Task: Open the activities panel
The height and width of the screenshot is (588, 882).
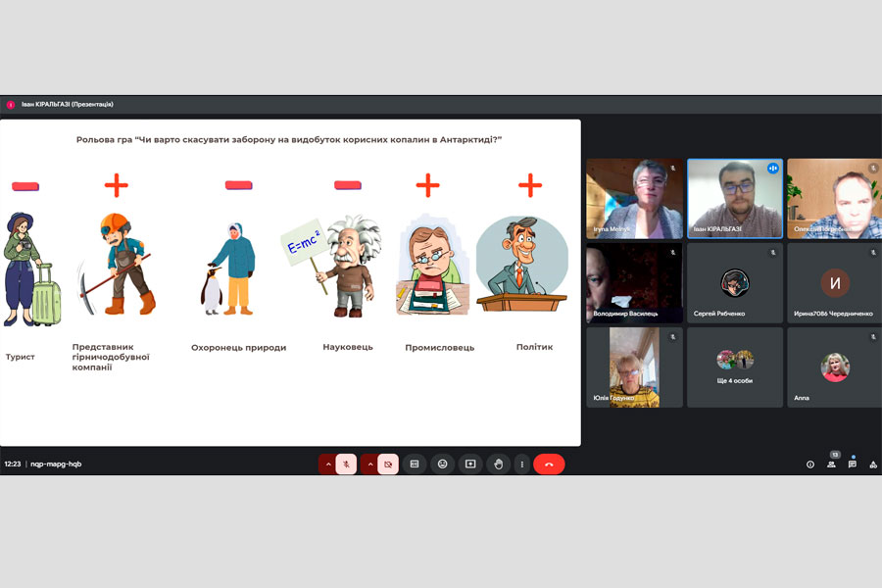Action: point(873,465)
